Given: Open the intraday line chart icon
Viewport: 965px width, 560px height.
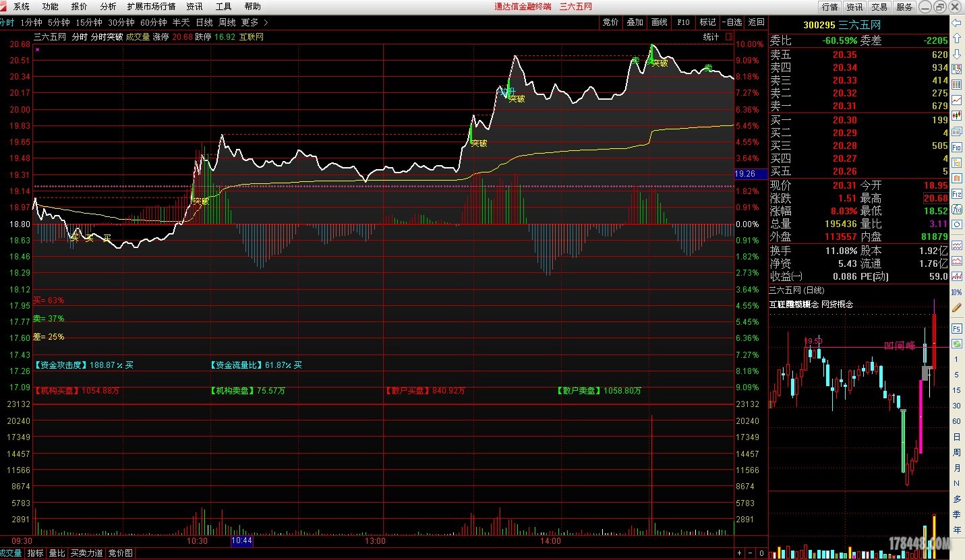Looking at the screenshot, I should [956, 100].
